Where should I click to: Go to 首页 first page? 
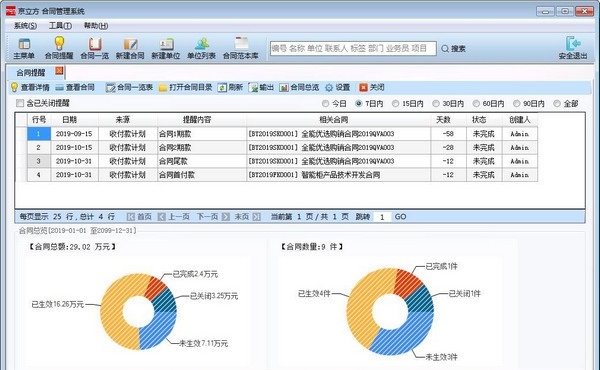click(139, 217)
